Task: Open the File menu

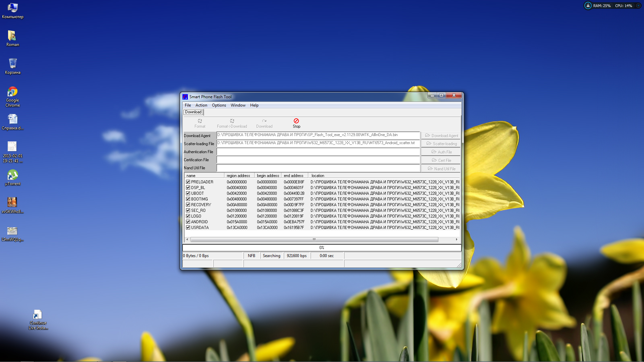Action: click(187, 105)
